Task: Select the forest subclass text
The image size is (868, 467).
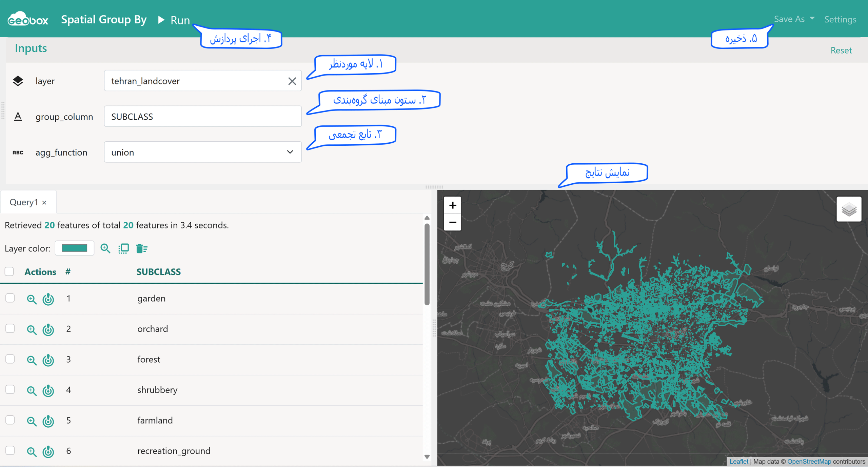Action: pyautogui.click(x=149, y=360)
